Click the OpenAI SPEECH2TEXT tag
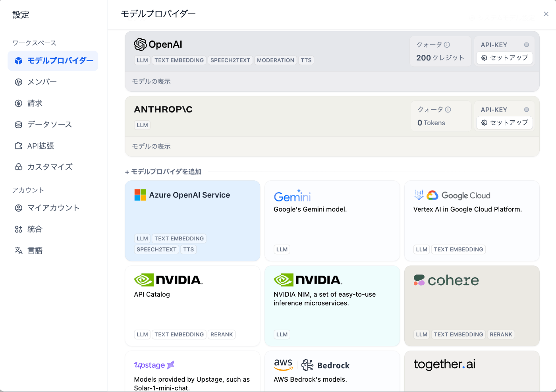The width and height of the screenshot is (556, 392). click(x=230, y=60)
